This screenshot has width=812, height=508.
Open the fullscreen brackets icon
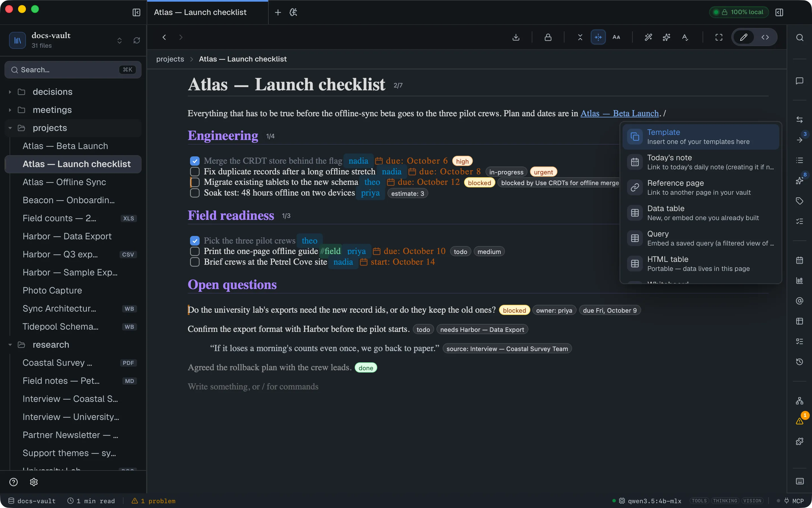click(719, 37)
